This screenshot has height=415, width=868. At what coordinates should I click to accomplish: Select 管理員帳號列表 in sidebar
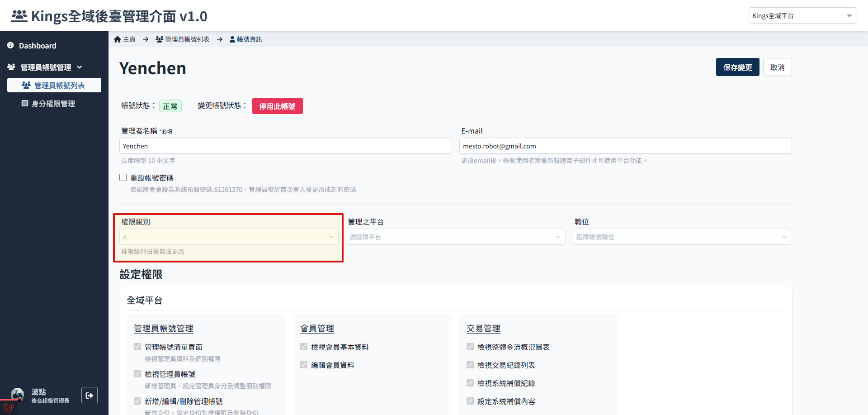click(x=54, y=85)
